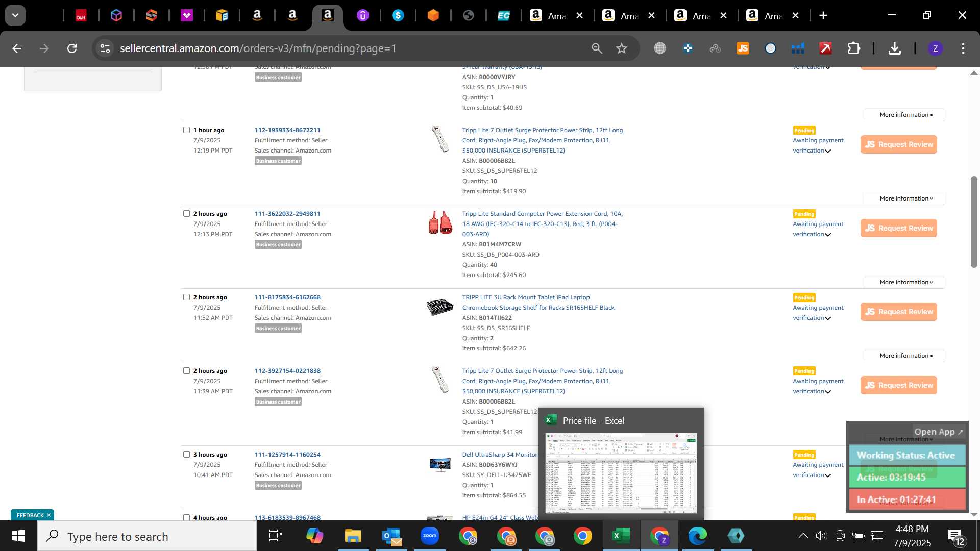Open the Extensions puzzle icon

pos(853,48)
